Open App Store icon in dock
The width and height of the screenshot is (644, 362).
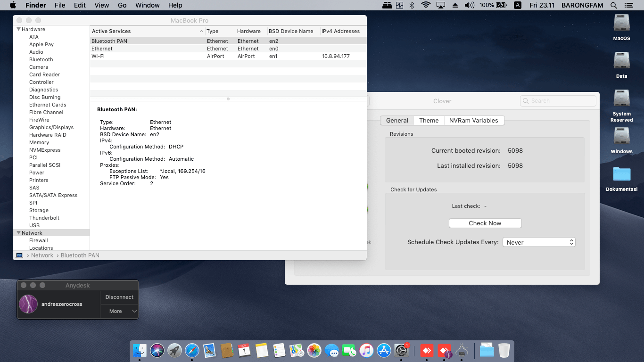pos(384,350)
